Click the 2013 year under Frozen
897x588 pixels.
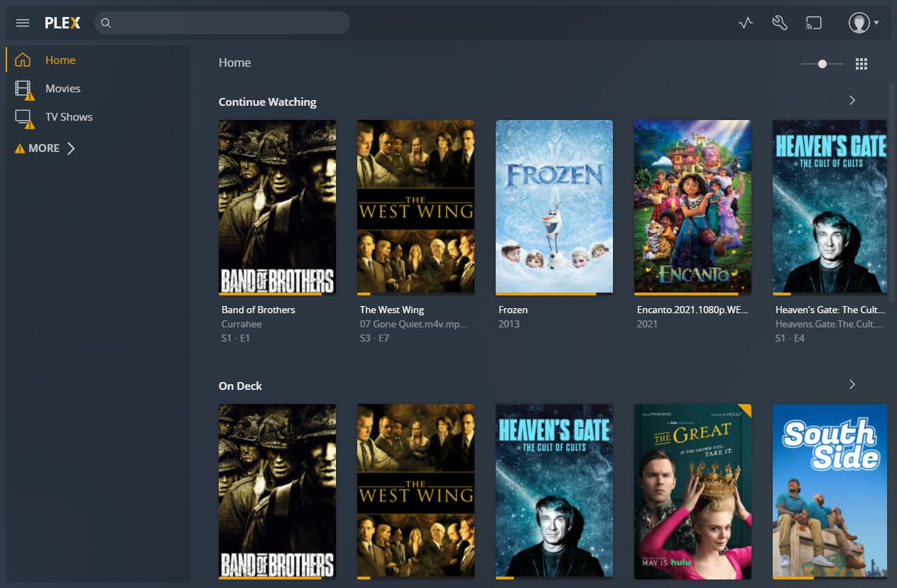pos(509,324)
